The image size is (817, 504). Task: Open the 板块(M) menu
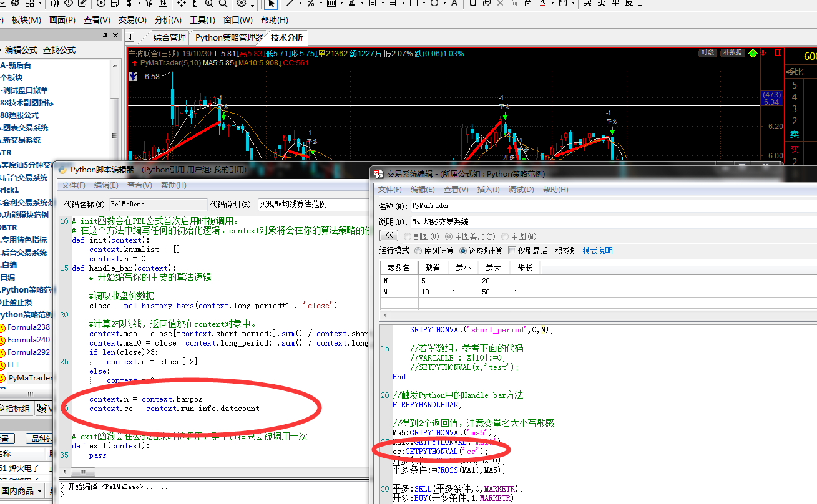pyautogui.click(x=26, y=20)
